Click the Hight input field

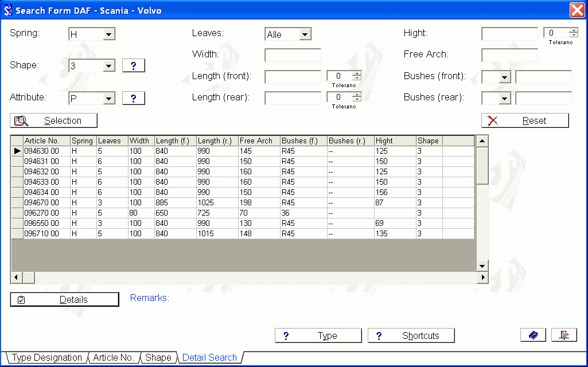click(509, 34)
